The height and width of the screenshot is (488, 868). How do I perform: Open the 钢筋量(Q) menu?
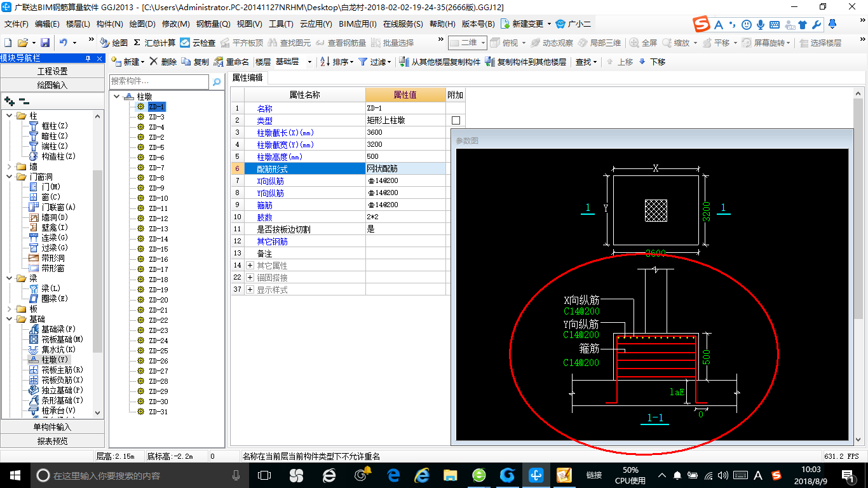tap(213, 24)
